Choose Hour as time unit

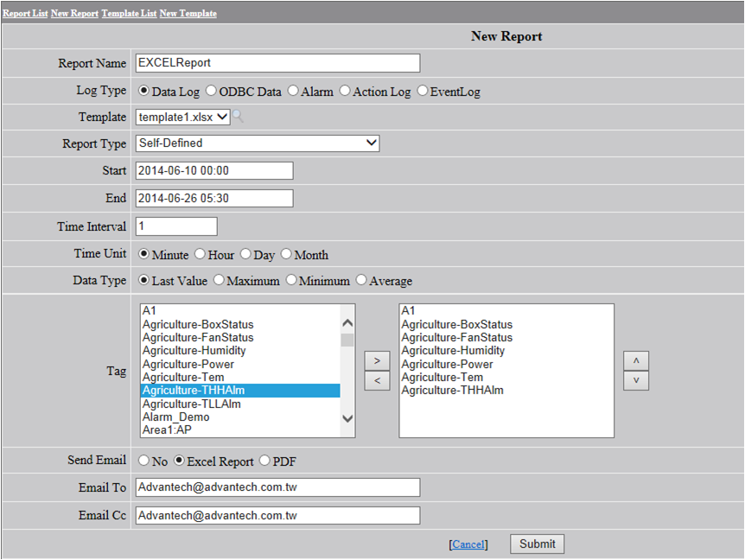click(x=201, y=254)
